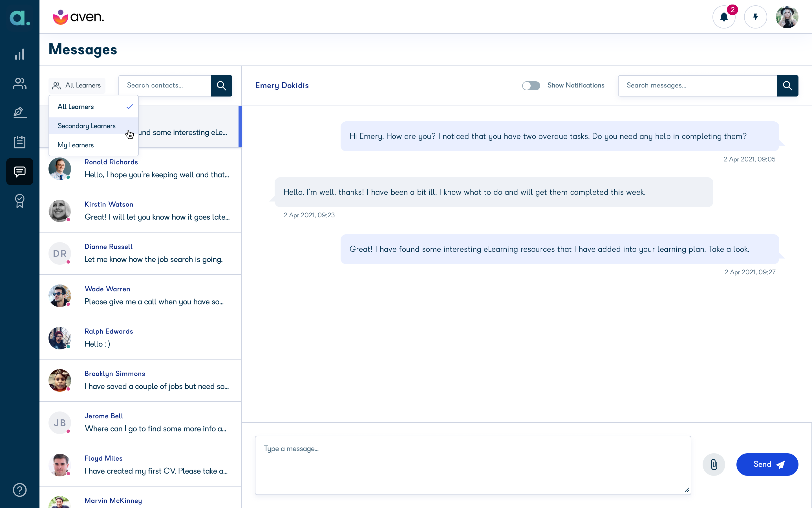812x508 pixels.
Task: Click the 'I have been a bit ill' reply bubble
Action: coord(494,192)
